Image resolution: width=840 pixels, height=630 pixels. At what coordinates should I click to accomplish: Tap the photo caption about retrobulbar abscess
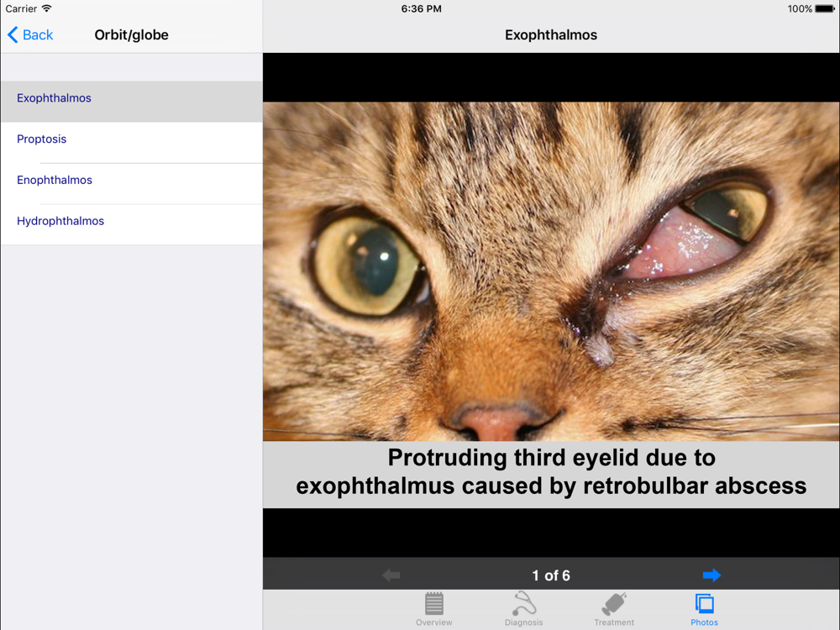(x=551, y=472)
